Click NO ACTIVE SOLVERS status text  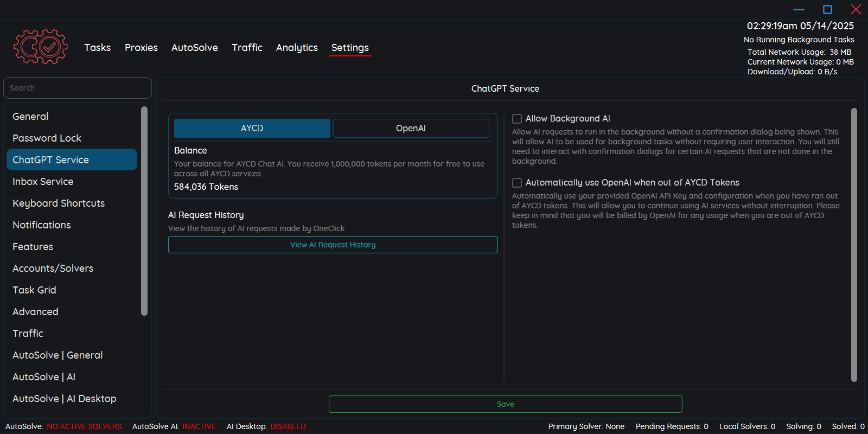(84, 426)
